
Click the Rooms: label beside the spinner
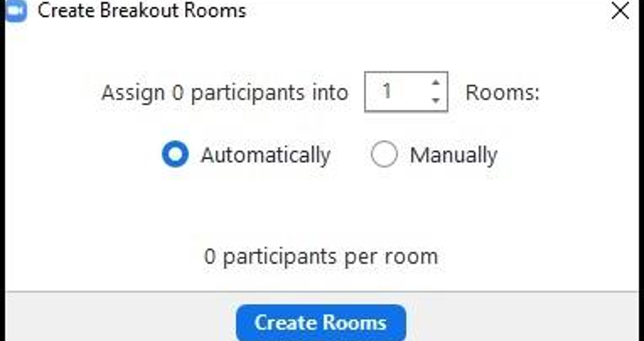[x=502, y=92]
